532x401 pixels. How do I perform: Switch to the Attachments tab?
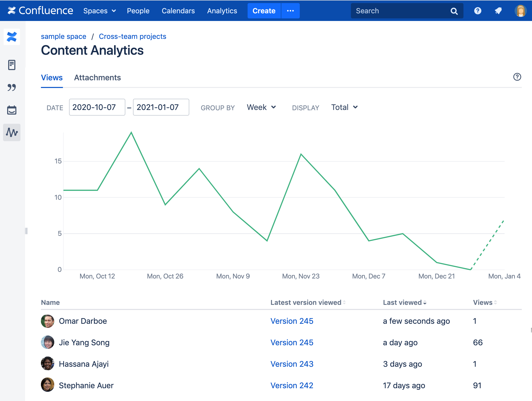coord(97,77)
